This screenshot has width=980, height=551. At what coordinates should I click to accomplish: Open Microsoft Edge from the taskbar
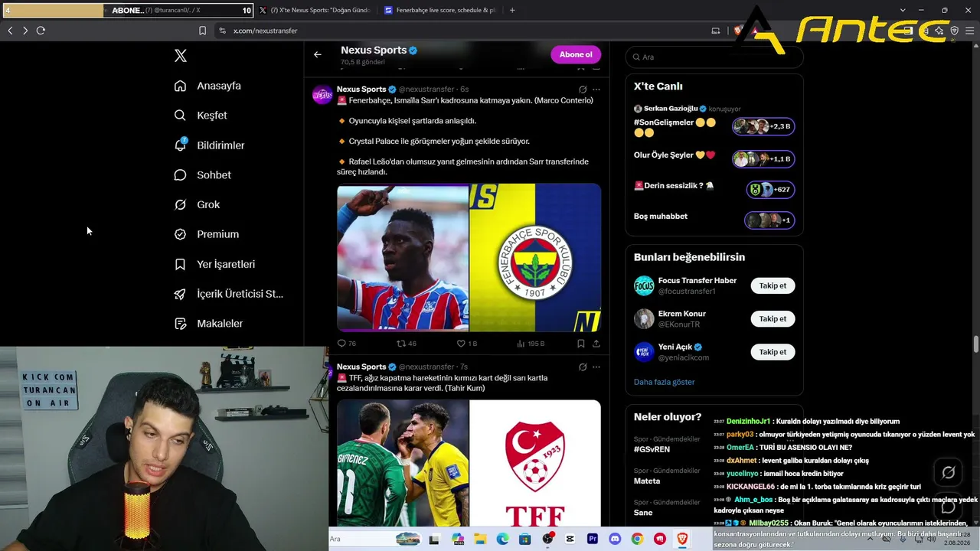[x=502, y=540]
